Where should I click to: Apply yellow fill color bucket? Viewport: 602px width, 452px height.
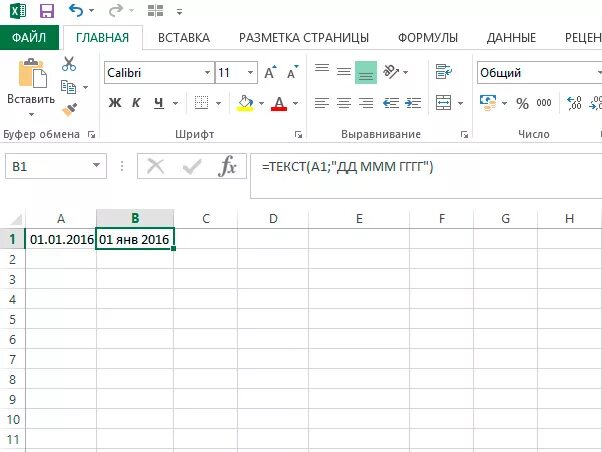click(245, 103)
